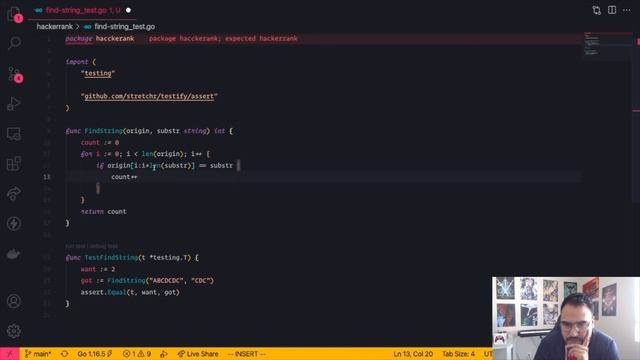Synchronize changes using the status bar sync icon
The height and width of the screenshot is (360, 640).
(64, 354)
